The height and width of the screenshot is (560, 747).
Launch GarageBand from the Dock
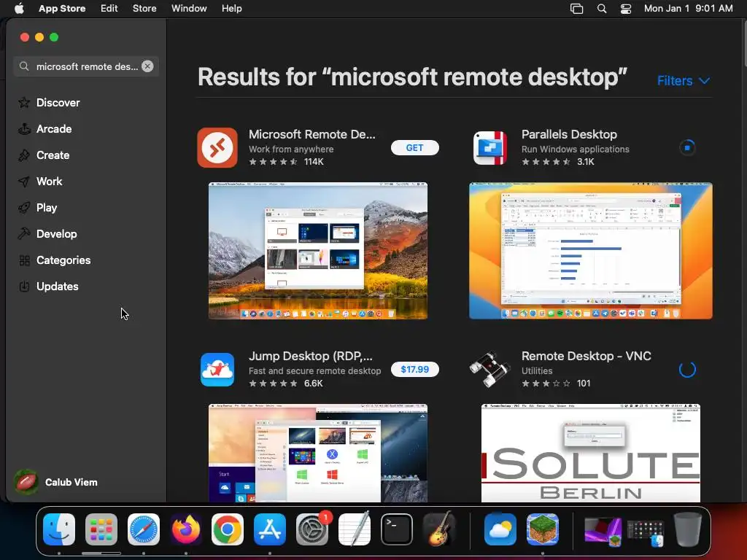[x=438, y=529]
